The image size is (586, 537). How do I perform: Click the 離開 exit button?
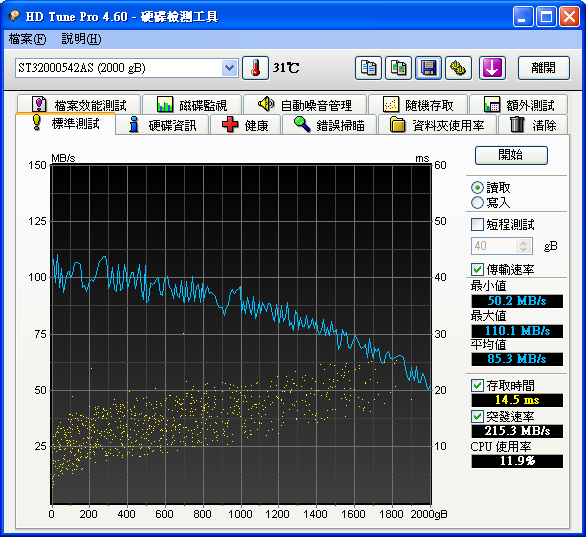pos(543,68)
